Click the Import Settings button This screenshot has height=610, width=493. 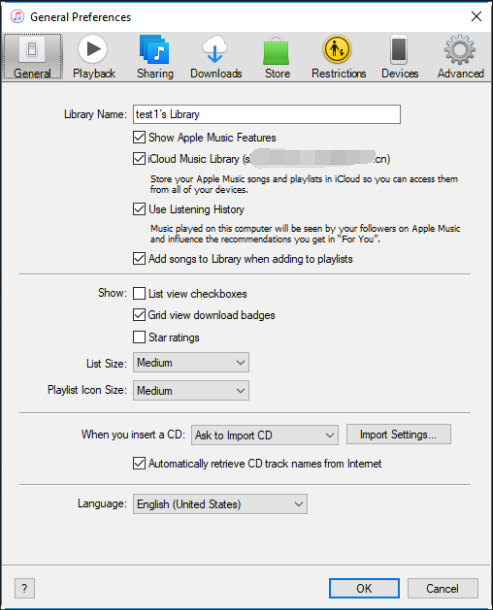pyautogui.click(x=398, y=434)
